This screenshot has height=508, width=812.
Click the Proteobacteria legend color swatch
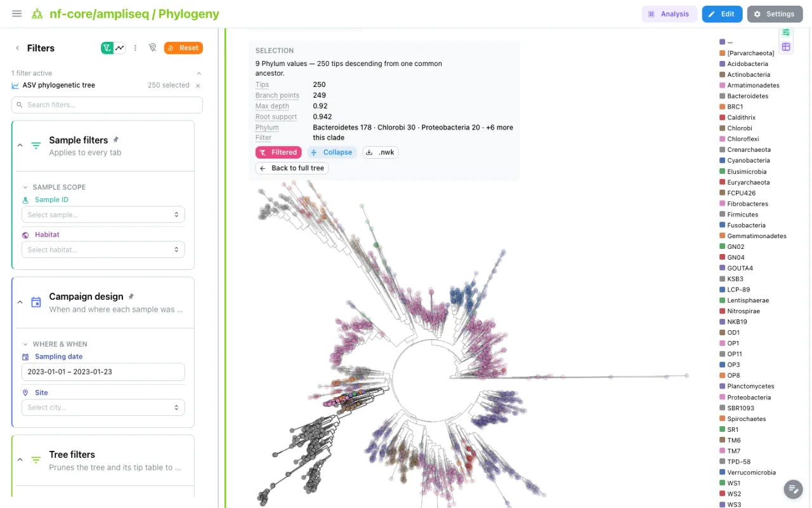(x=722, y=398)
